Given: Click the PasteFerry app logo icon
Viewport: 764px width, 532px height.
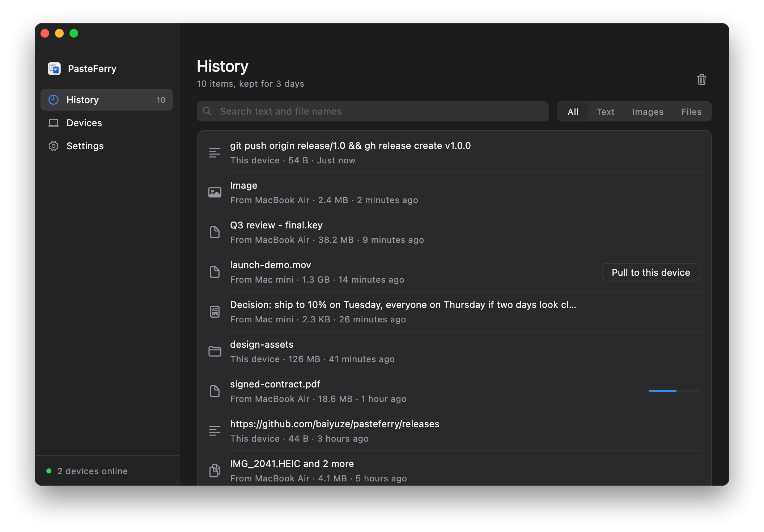Looking at the screenshot, I should (54, 69).
